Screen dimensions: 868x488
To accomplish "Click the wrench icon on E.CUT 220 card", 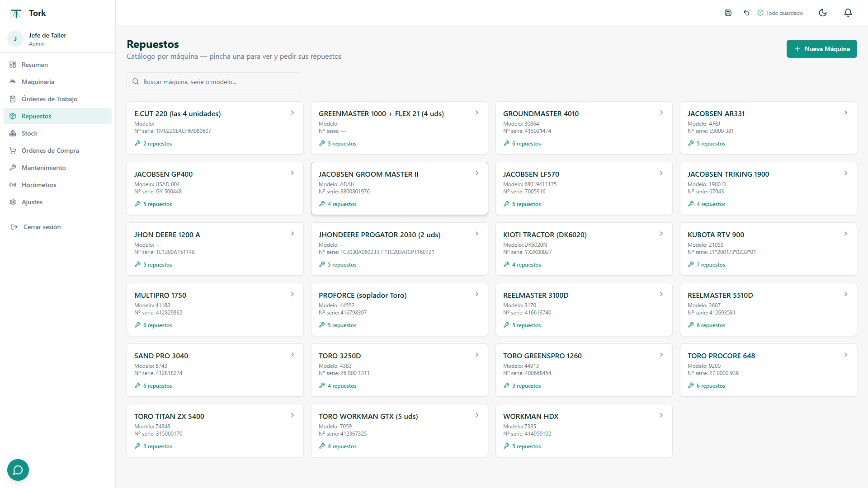I will pos(137,143).
